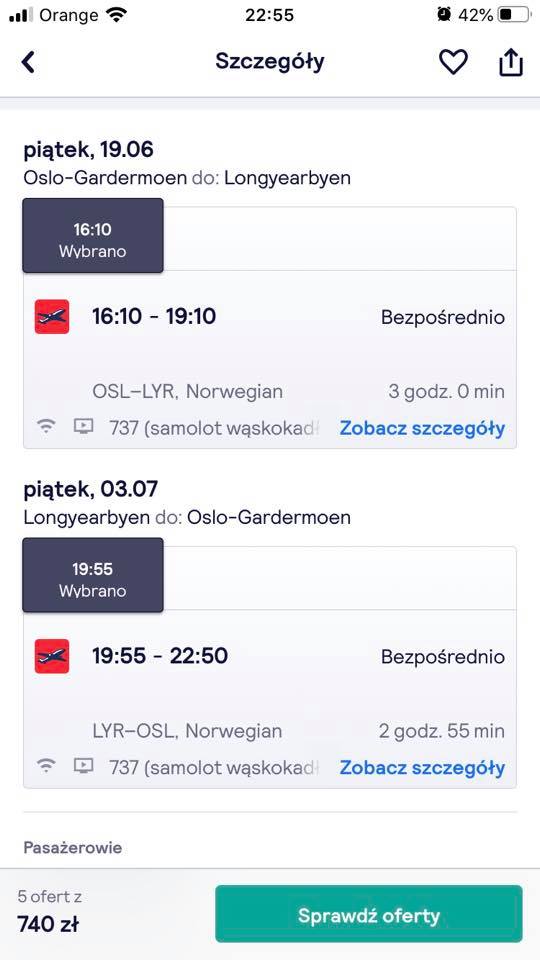The image size is (540, 960).
Task: Open Zobacz szczegóły for OSL–LYR flight
Action: [422, 428]
